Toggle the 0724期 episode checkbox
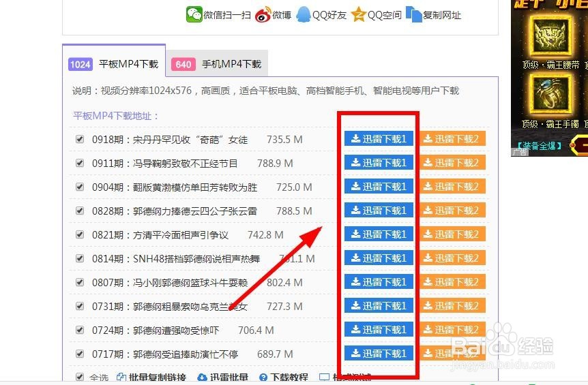This screenshot has width=588, height=385. [80, 330]
